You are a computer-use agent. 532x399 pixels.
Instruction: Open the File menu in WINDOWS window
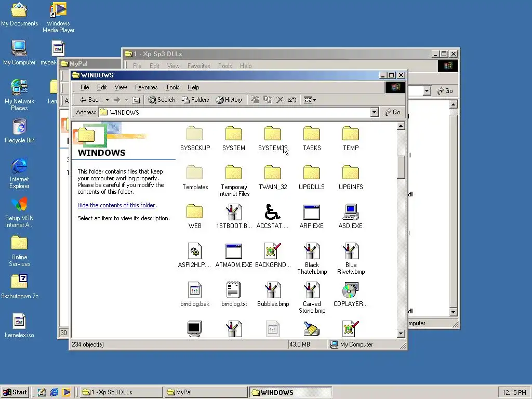tap(85, 87)
